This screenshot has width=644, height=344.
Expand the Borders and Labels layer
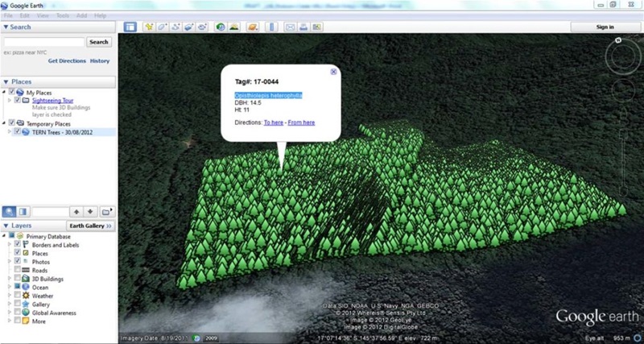(x=10, y=244)
